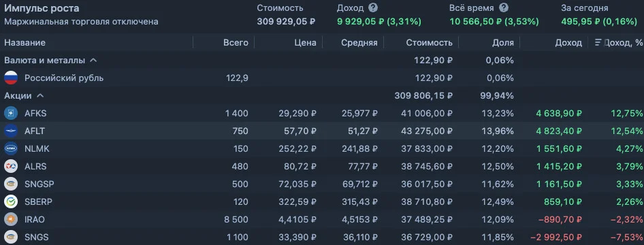This screenshot has height=245, width=644.
Task: Click SNGS loss percent −7,53%
Action: 628,238
